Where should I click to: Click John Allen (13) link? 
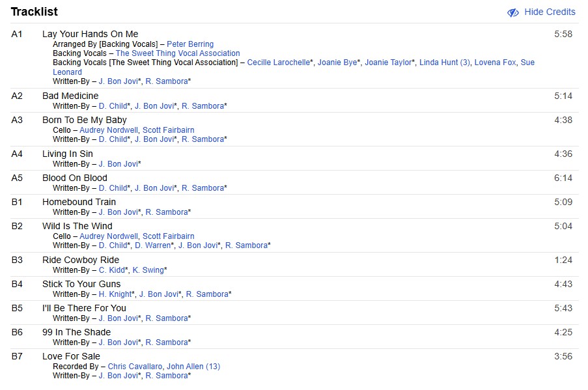(x=193, y=366)
